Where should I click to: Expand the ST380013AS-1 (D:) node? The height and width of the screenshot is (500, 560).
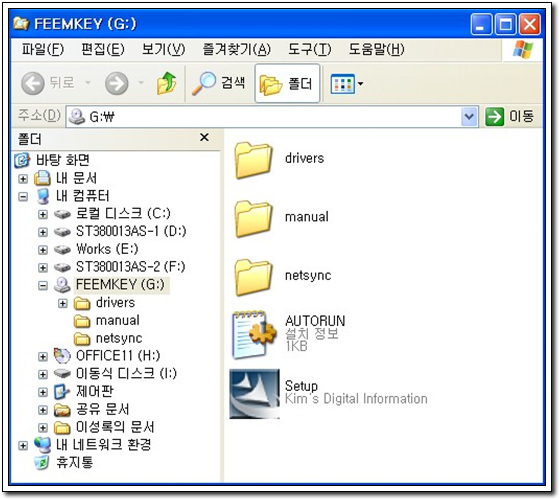(43, 232)
